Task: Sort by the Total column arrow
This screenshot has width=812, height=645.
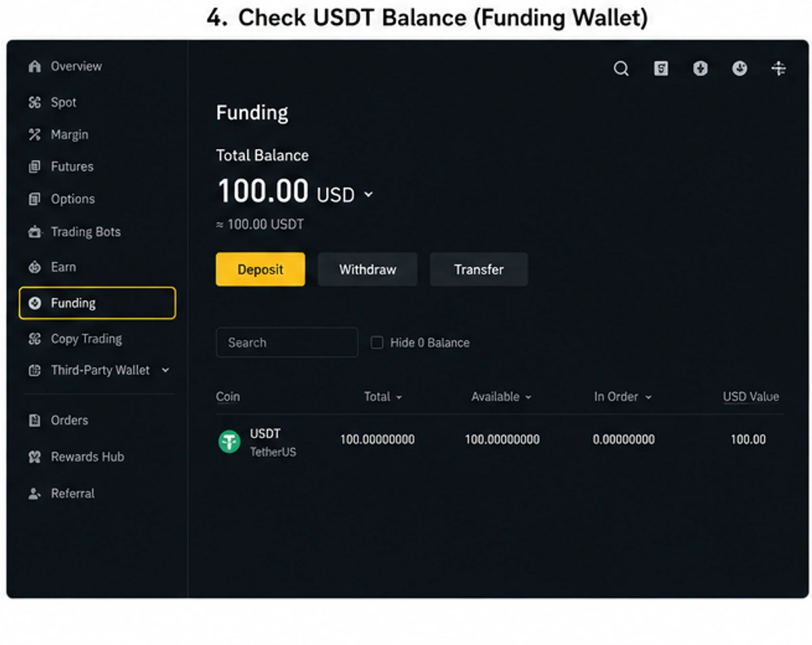Action: click(x=399, y=397)
